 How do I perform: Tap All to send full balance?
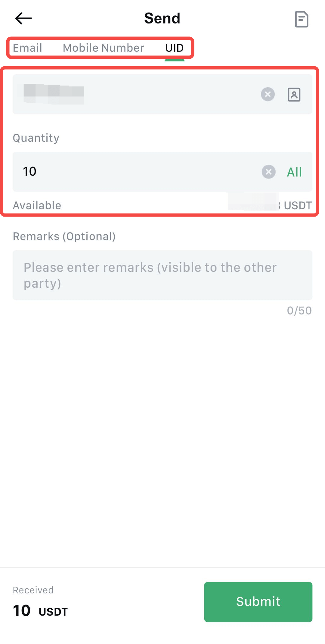click(x=294, y=172)
